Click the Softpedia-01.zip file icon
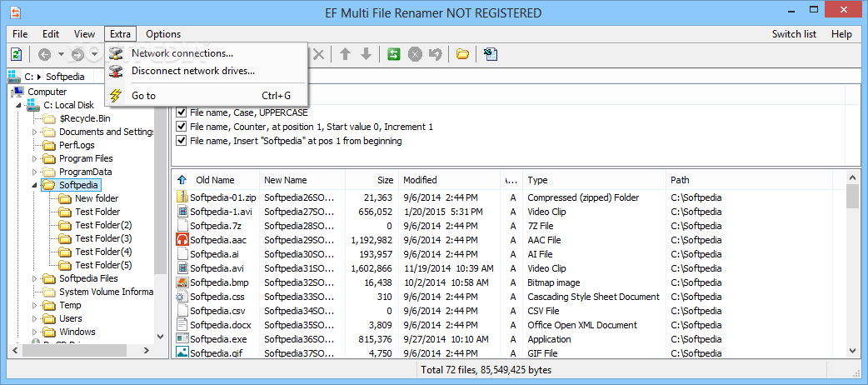This screenshot has width=868, height=385. (182, 197)
